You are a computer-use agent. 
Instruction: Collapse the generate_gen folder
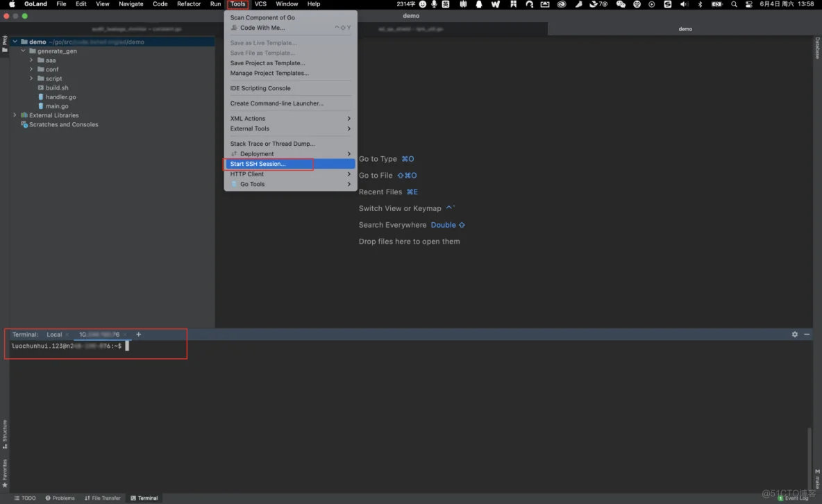coord(23,51)
